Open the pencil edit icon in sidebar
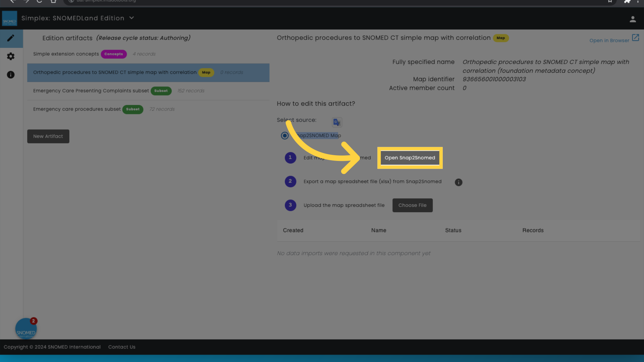644x362 pixels. [11, 38]
